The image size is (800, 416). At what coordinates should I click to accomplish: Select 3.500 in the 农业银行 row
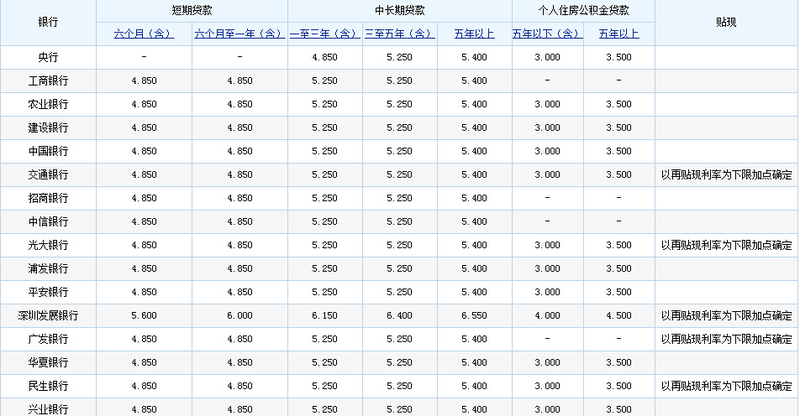pos(619,104)
